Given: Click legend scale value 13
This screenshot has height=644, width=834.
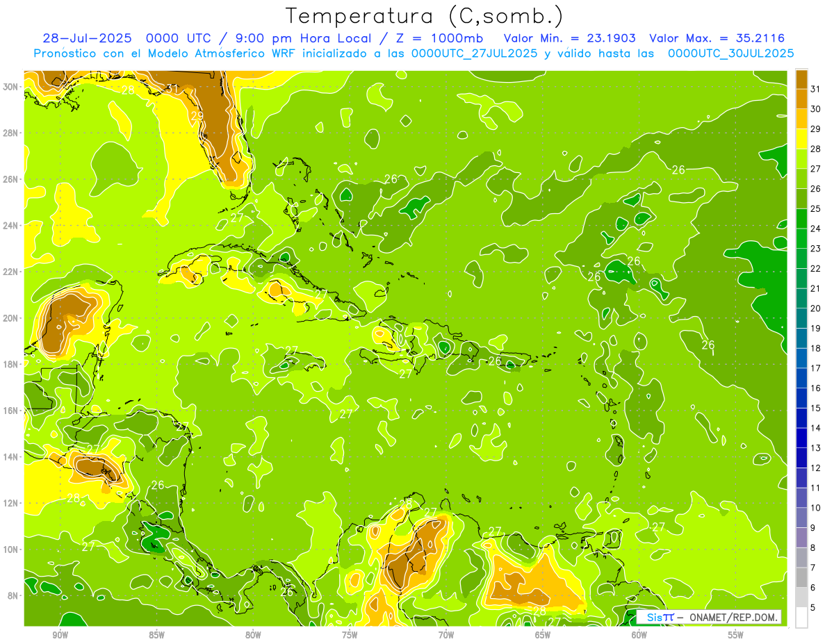Looking at the screenshot, I should point(816,448).
